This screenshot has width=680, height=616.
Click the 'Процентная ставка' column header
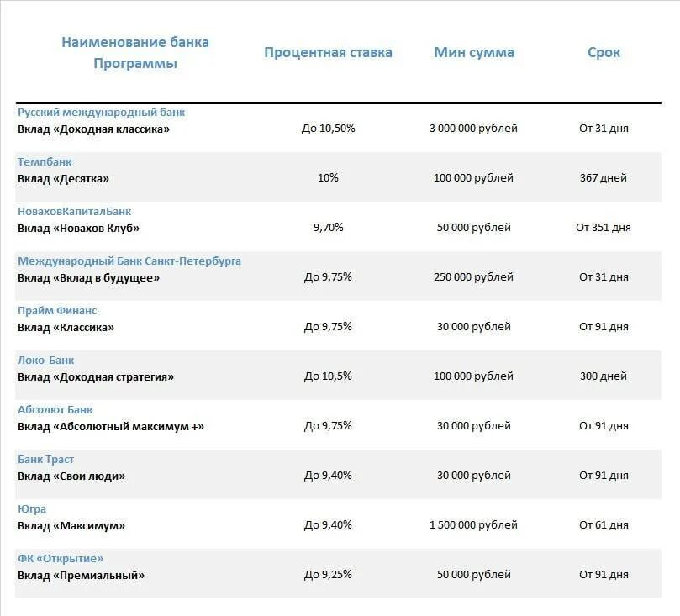(328, 52)
